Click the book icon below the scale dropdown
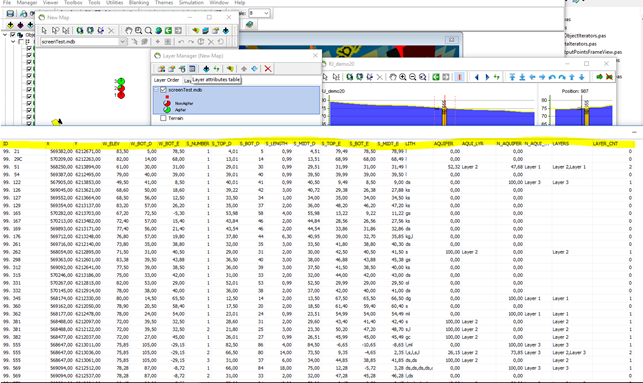 (249, 25)
